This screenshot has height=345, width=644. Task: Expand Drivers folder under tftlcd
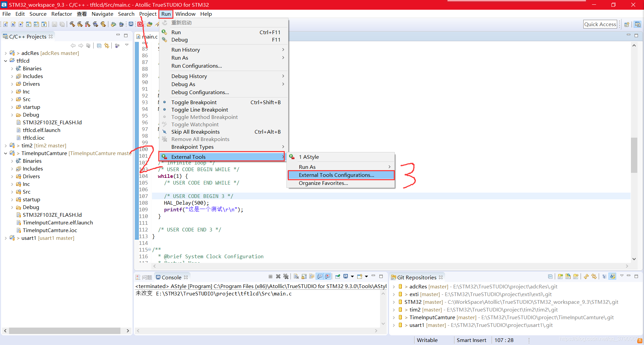coord(12,84)
